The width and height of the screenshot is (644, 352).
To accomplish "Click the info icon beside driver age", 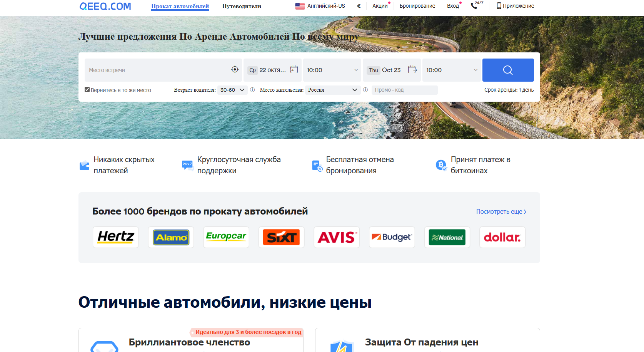I will pyautogui.click(x=252, y=90).
